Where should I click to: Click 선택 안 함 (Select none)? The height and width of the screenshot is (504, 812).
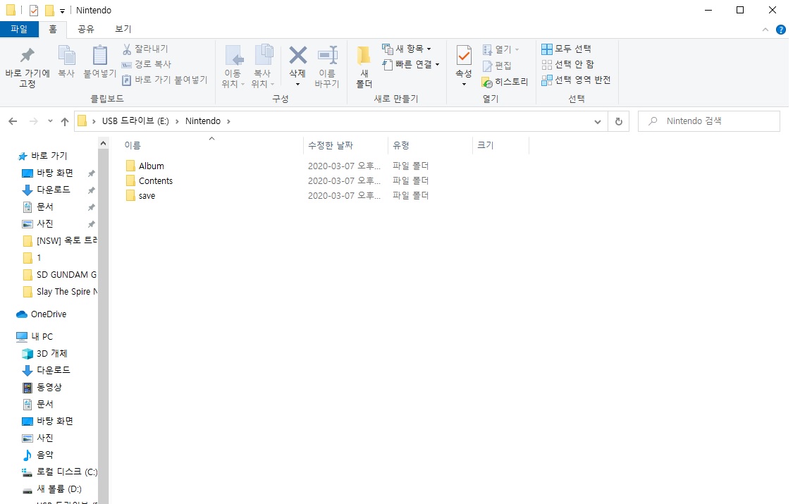coord(567,64)
